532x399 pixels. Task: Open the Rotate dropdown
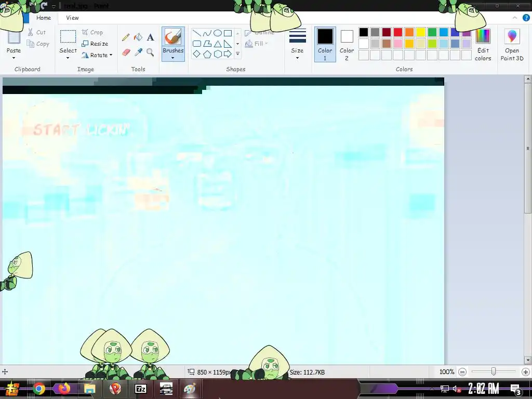coord(97,55)
